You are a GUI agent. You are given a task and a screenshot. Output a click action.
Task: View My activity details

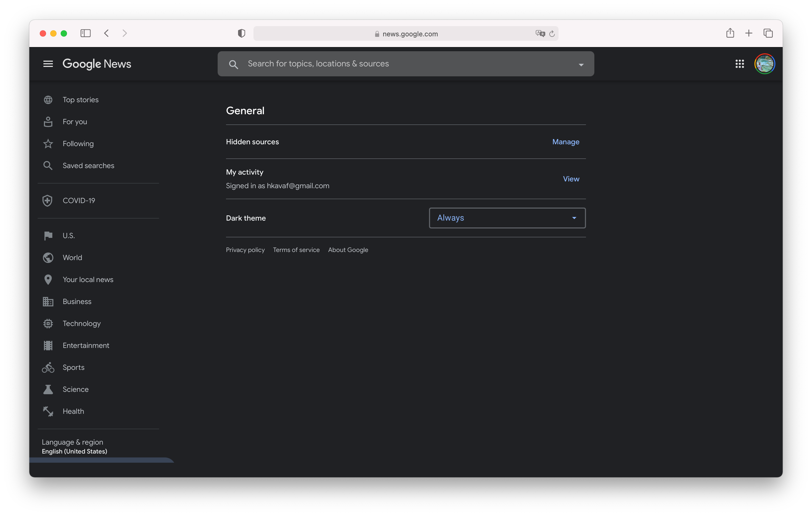571,179
